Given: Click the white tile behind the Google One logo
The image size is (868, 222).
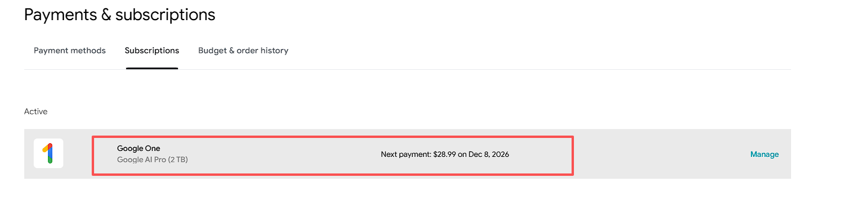Looking at the screenshot, I should [49, 153].
